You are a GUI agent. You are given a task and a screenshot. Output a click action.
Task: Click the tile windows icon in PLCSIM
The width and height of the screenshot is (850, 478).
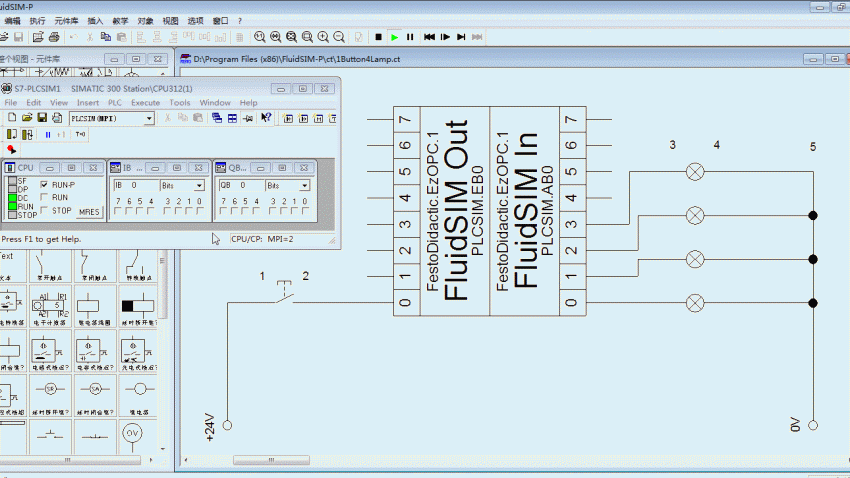click(x=232, y=118)
